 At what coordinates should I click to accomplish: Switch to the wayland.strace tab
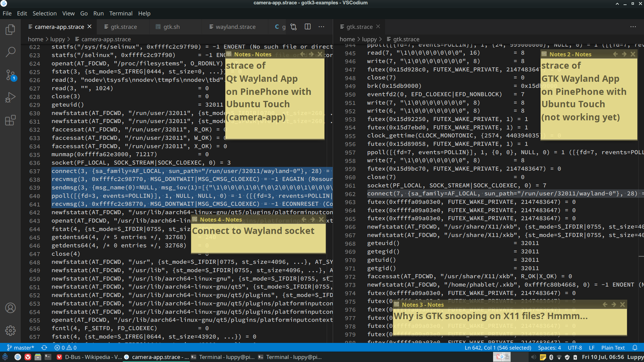point(235,27)
